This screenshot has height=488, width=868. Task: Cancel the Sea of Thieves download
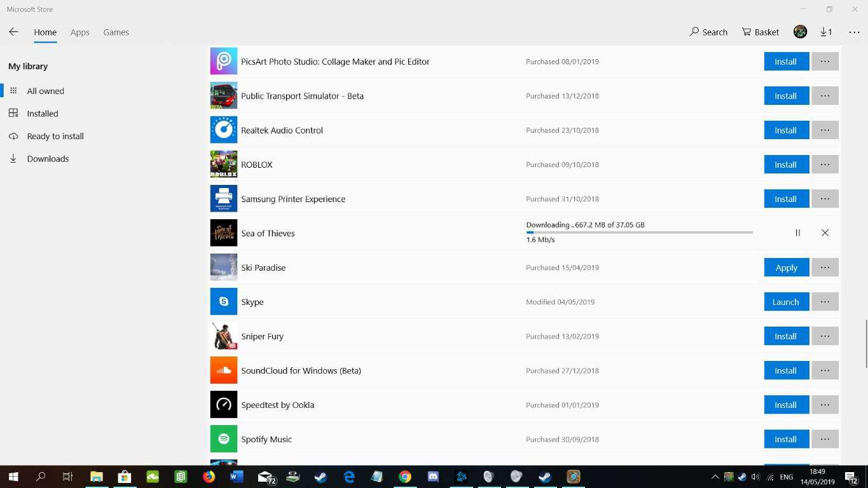(825, 233)
